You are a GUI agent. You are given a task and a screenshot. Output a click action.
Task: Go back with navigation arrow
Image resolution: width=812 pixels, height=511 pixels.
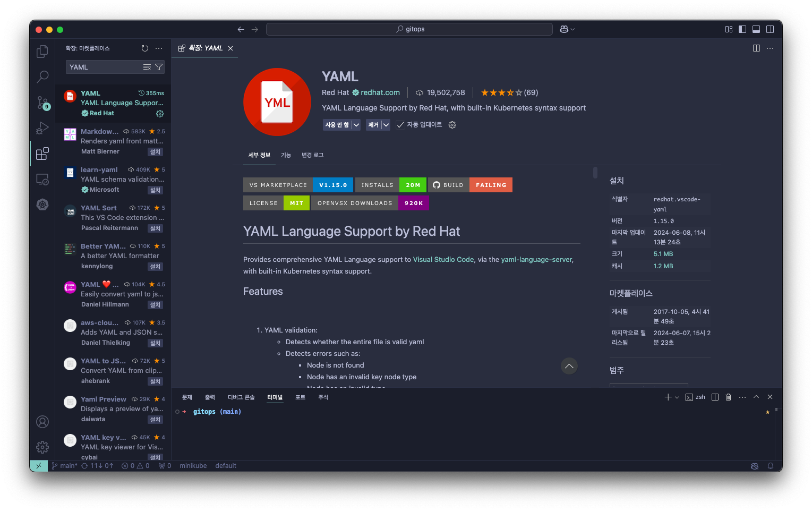tap(241, 29)
